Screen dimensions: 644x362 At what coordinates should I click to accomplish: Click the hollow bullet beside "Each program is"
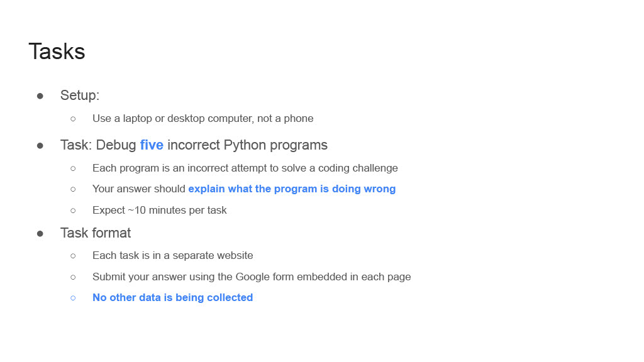click(73, 168)
